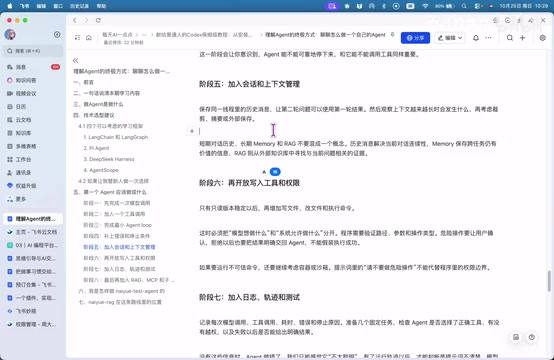This screenshot has width=554, height=360.
Task: Open 工作台 in the sidebar
Action: 33,159
